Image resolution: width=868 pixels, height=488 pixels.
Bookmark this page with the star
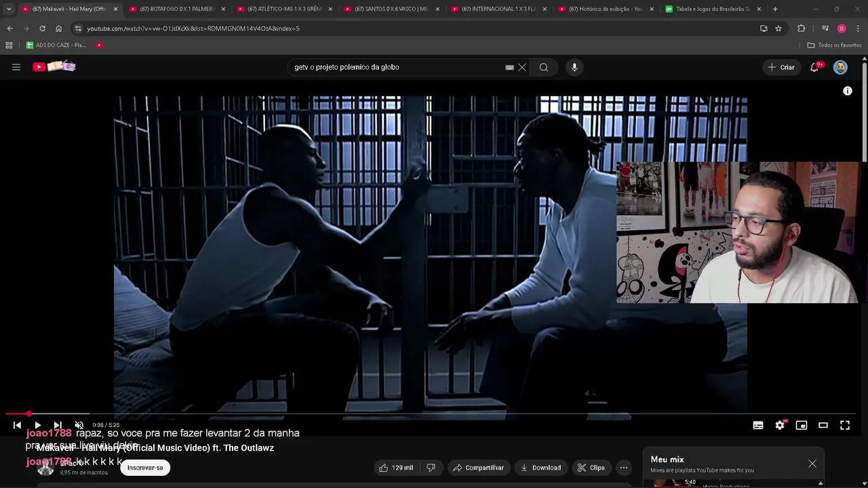[778, 28]
